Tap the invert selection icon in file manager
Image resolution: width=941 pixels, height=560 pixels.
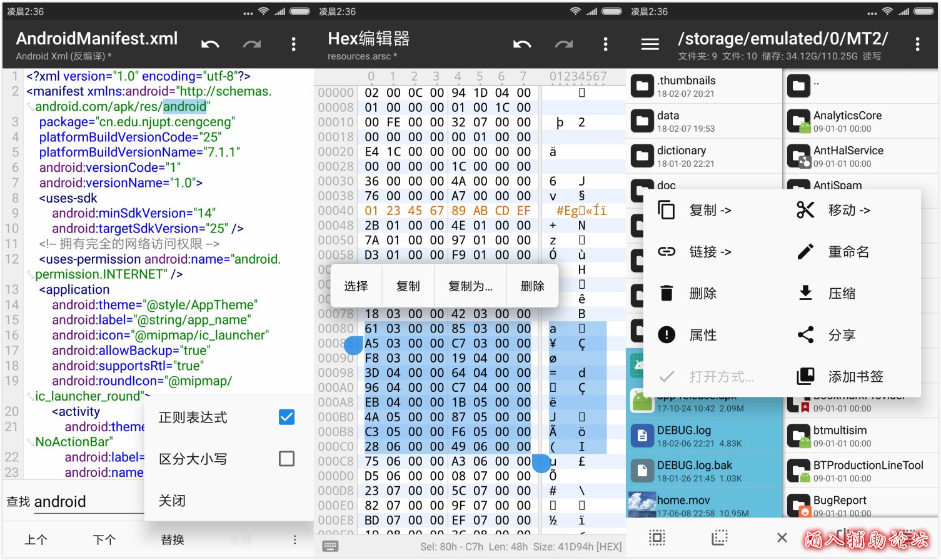[720, 537]
